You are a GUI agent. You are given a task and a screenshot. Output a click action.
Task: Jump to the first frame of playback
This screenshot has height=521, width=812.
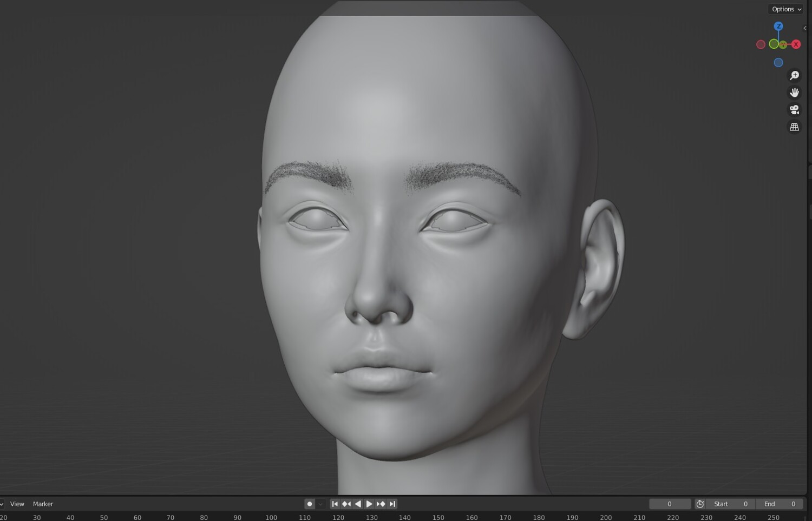[335, 504]
